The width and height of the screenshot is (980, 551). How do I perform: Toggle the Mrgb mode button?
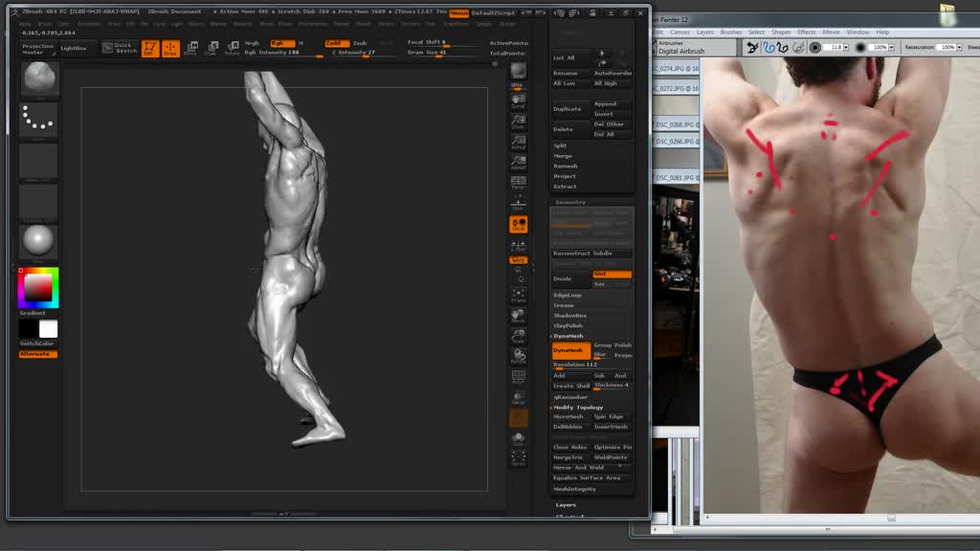(252, 43)
